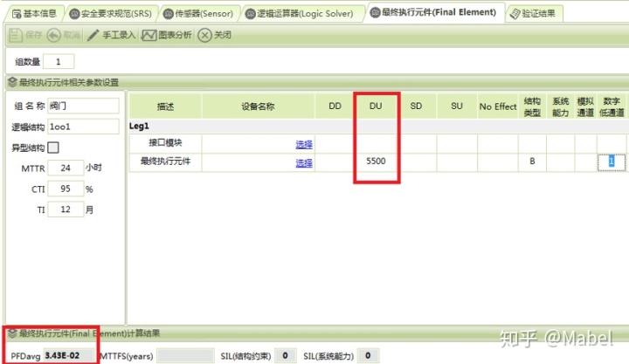Viewport: 629px width, 364px height.
Task: Select the 最终执行元件(Final Element) tab
Action: [x=433, y=12]
